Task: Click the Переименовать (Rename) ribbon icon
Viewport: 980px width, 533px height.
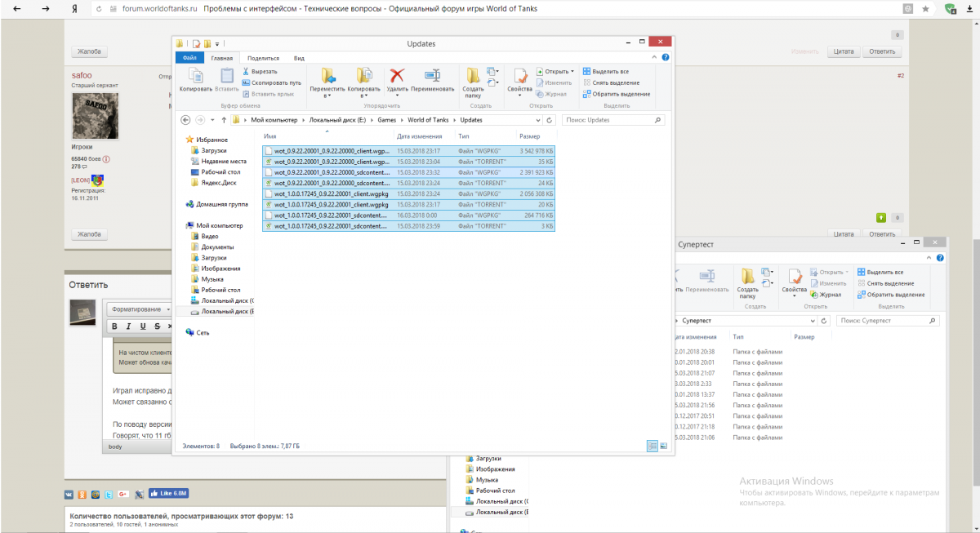Action: tap(432, 77)
